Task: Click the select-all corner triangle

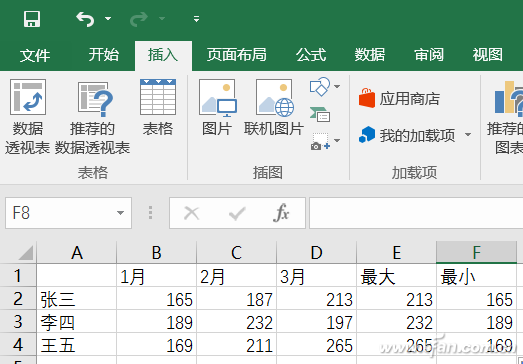Action: pyautogui.click(x=26, y=253)
